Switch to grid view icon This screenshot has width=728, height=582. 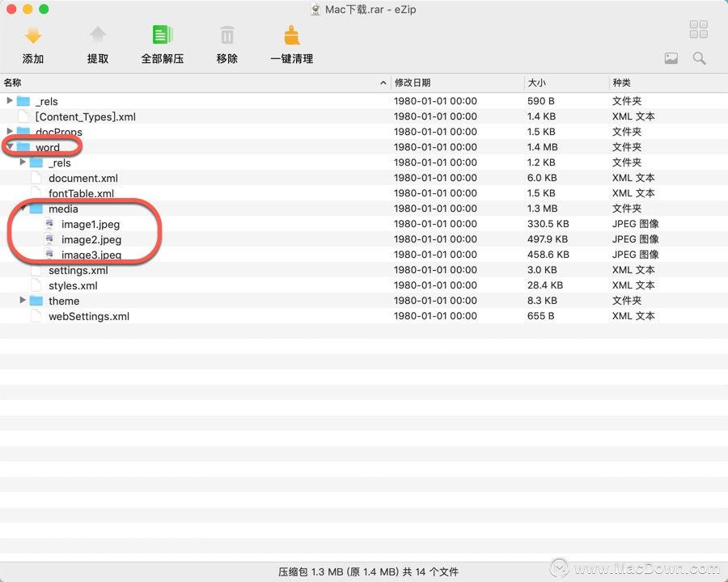[x=699, y=29]
